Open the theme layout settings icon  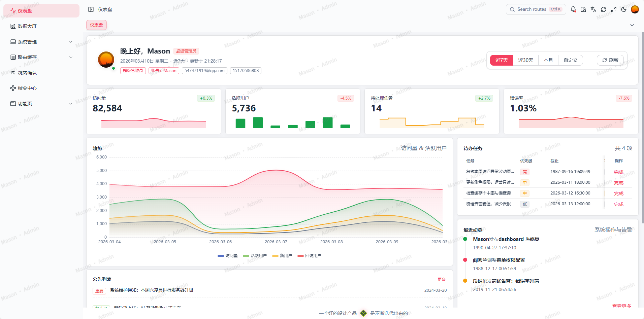pos(583,9)
